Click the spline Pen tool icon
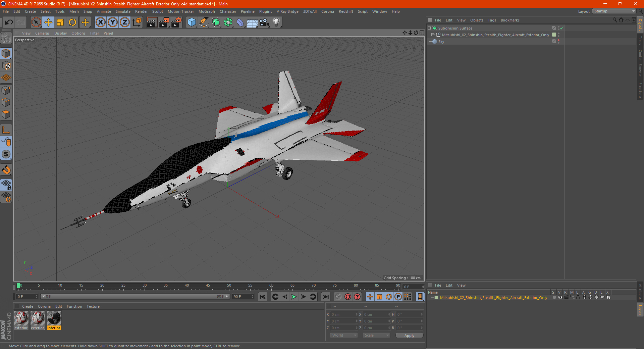Viewport: 644px width, 349px height. (204, 22)
